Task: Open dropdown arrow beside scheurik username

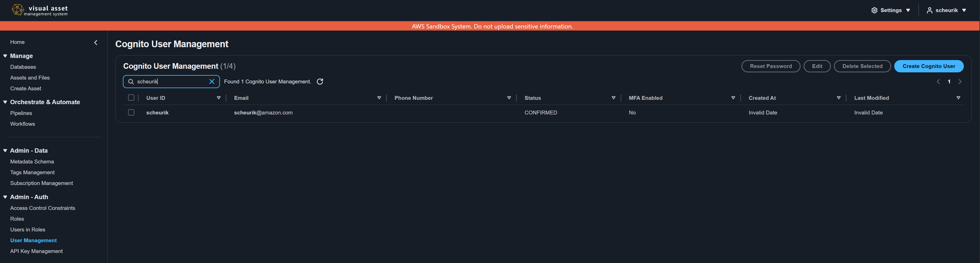Action: pyautogui.click(x=964, y=11)
